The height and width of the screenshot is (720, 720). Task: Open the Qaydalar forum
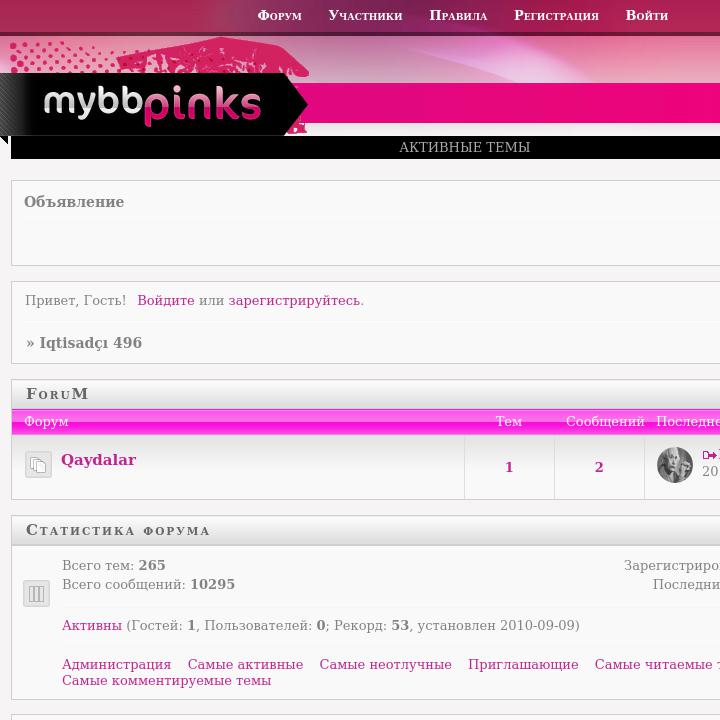coord(98,460)
